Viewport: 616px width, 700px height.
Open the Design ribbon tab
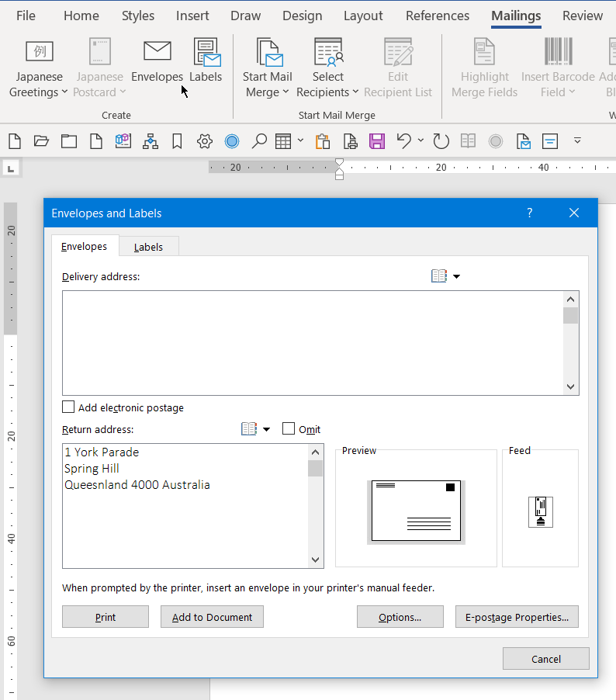303,16
